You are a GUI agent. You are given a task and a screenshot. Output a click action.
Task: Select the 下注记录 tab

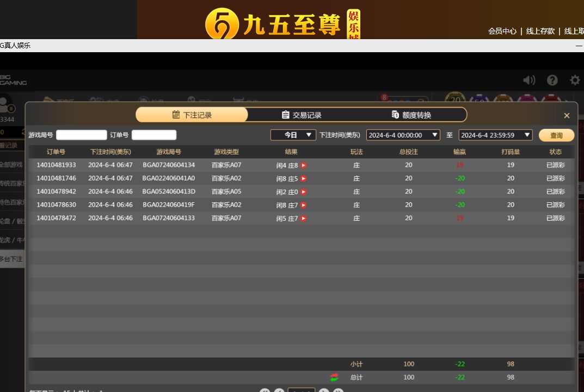point(192,115)
